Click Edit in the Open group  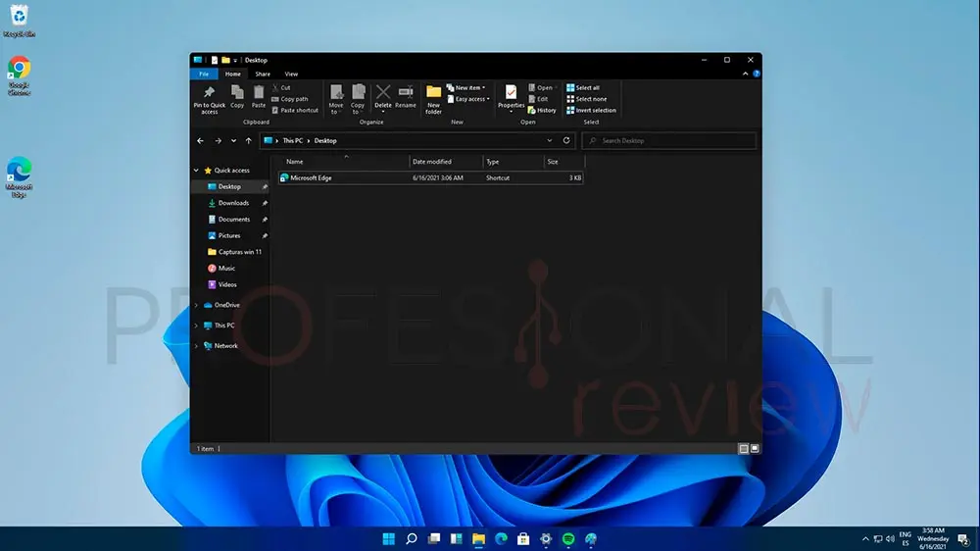(539, 99)
